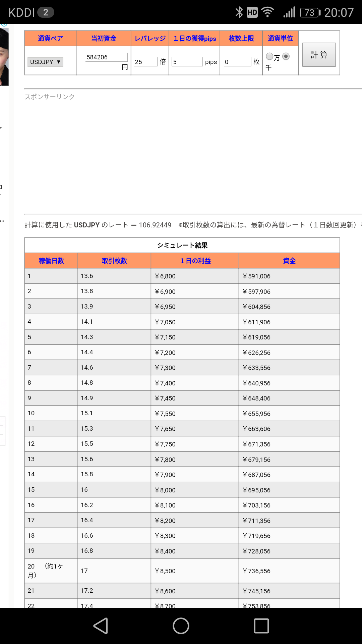This screenshot has height=644, width=362.
Task: Click the ¥8,100 daily profit cell
Action: [x=195, y=505]
